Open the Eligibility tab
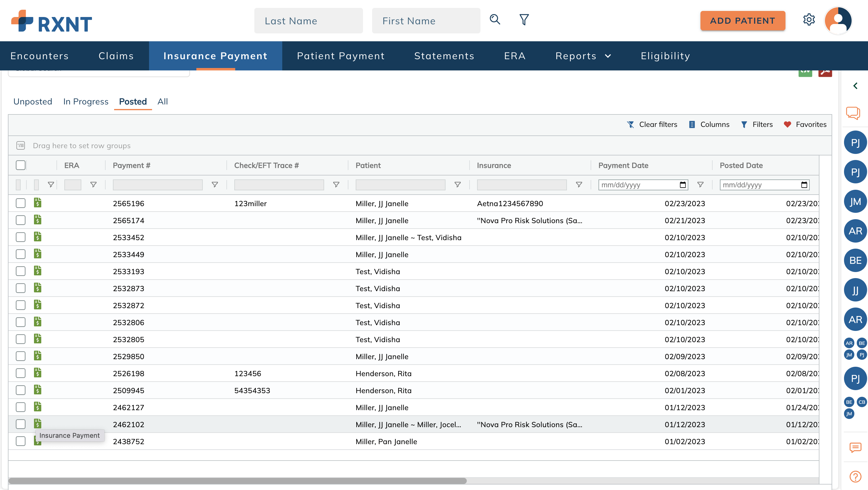 click(665, 56)
